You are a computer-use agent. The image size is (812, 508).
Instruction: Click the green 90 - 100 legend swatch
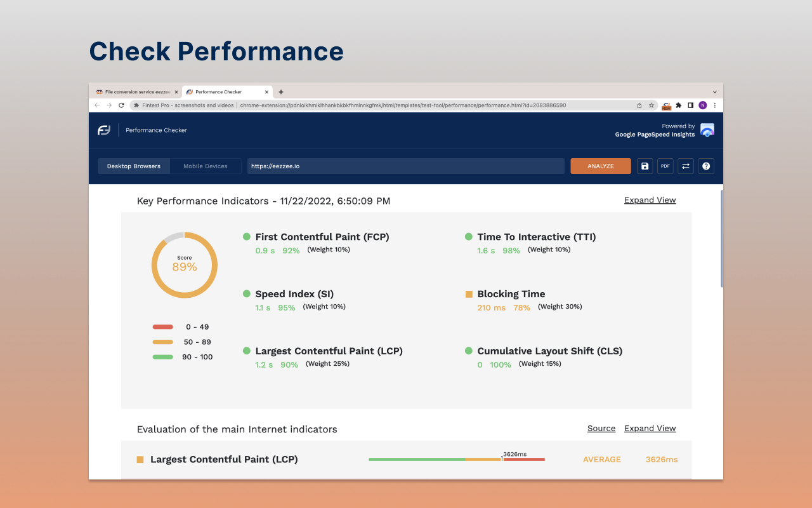[163, 357]
